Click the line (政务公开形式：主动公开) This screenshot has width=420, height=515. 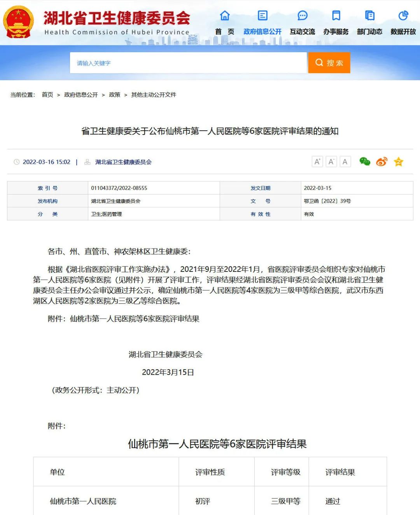96,390
